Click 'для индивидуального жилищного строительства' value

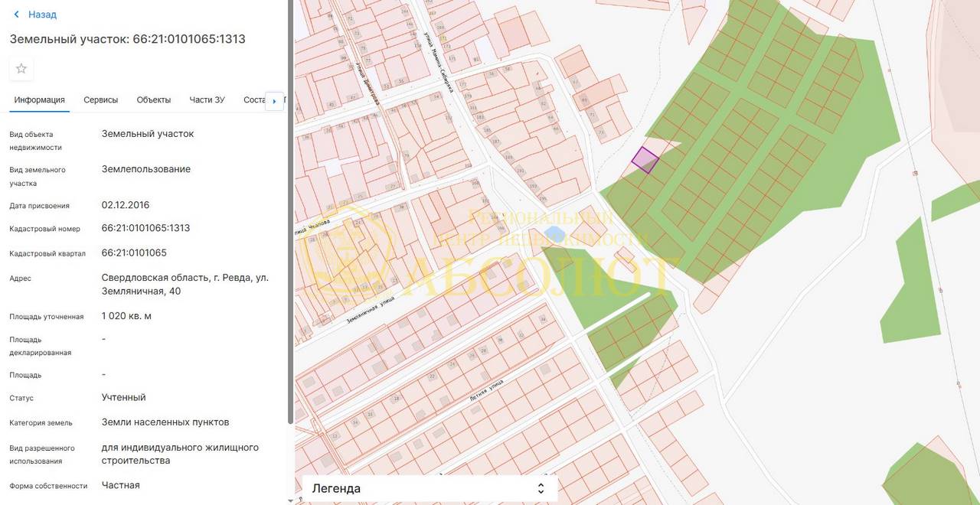(x=180, y=454)
